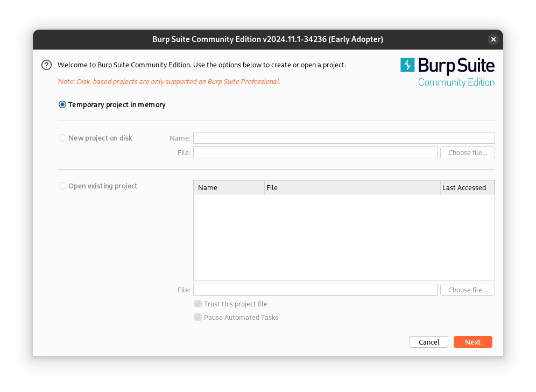Close the Burp Suite startup dialog
Image resolution: width=536 pixels, height=392 pixels.
tap(493, 39)
